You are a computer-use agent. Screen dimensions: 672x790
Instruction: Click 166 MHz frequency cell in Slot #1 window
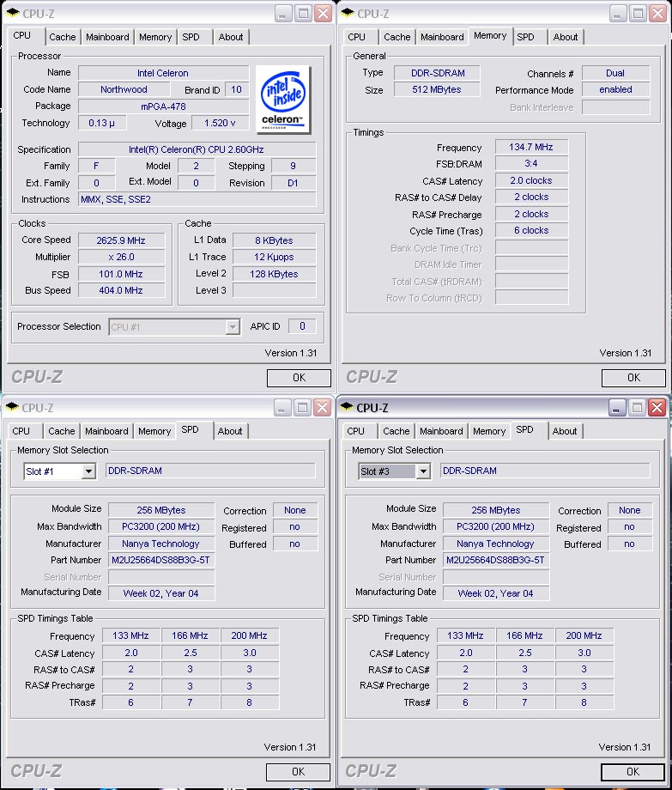point(191,635)
